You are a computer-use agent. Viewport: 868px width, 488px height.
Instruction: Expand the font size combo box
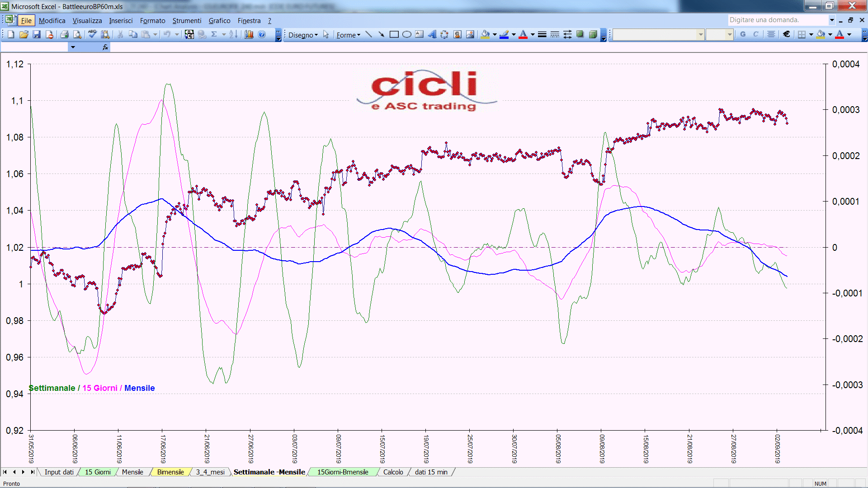pos(730,34)
